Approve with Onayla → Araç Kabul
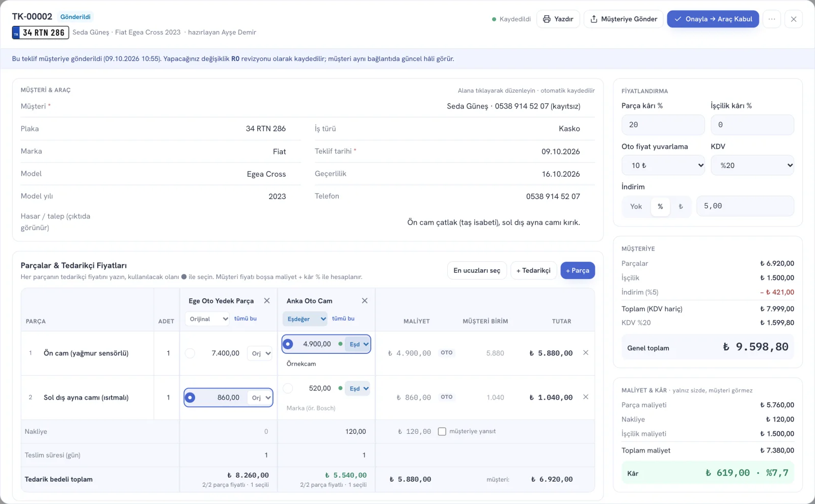The image size is (815, 504). [713, 19]
